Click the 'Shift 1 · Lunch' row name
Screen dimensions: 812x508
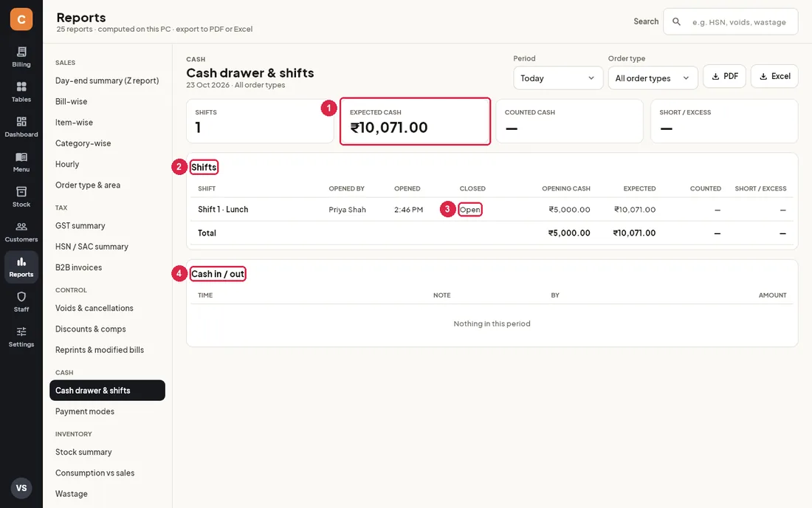pos(223,209)
